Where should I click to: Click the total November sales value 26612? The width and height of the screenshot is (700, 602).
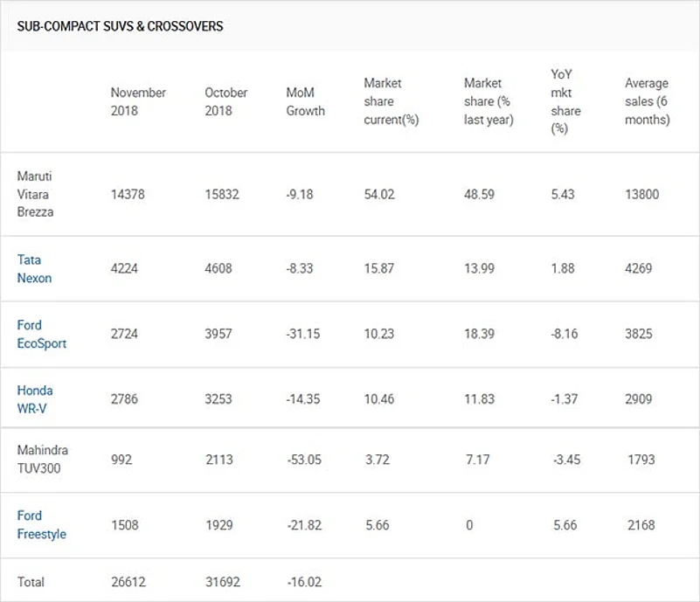click(128, 582)
